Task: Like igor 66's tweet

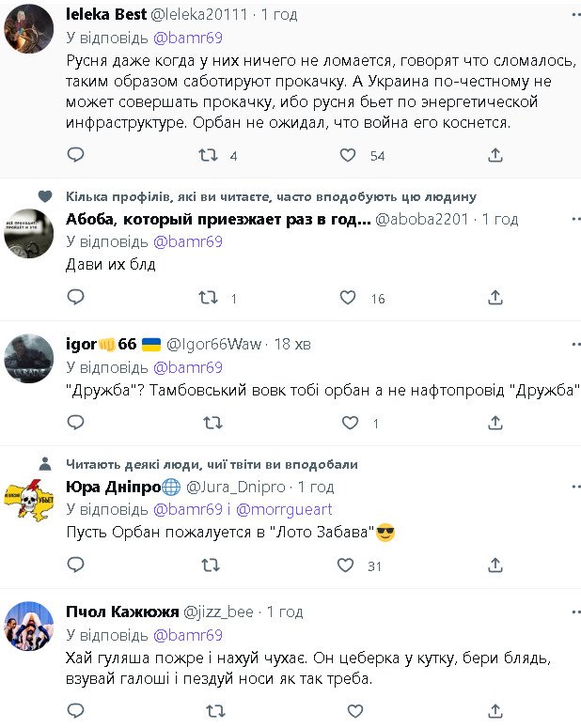Action: coord(349,423)
